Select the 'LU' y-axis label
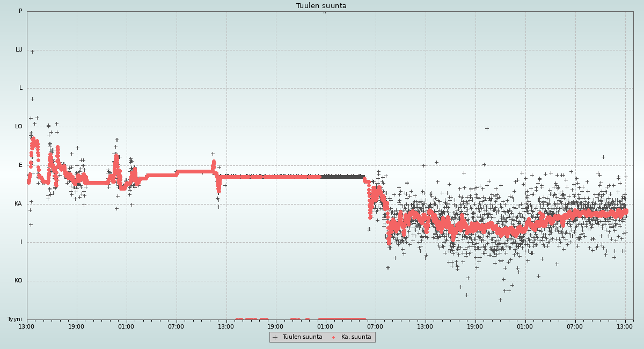The height and width of the screenshot is (349, 644). [x=19, y=50]
